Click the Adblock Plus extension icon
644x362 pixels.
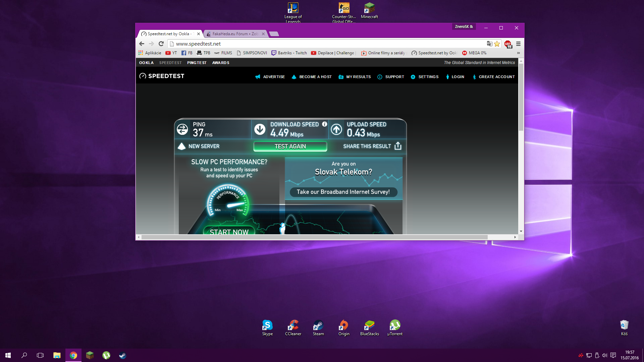coord(508,44)
